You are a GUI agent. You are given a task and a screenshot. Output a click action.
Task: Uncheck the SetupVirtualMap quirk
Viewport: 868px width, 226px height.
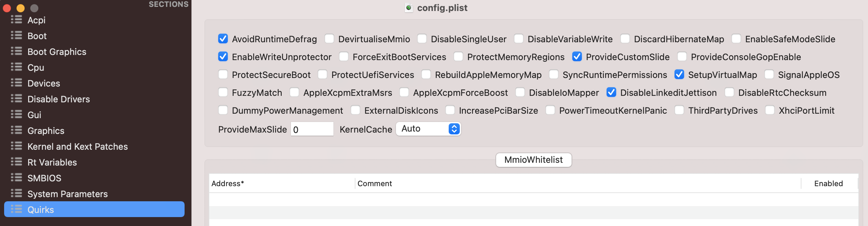[680, 75]
